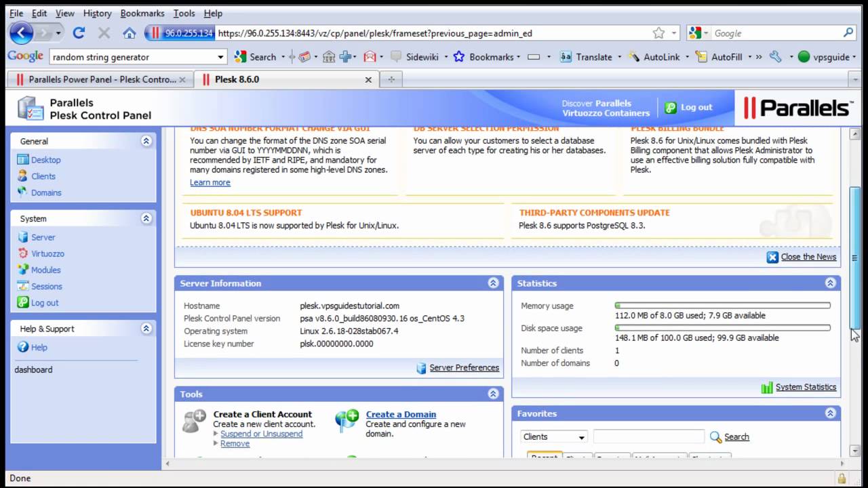This screenshot has height=488, width=868.
Task: Click the browser Home icon
Action: click(130, 33)
